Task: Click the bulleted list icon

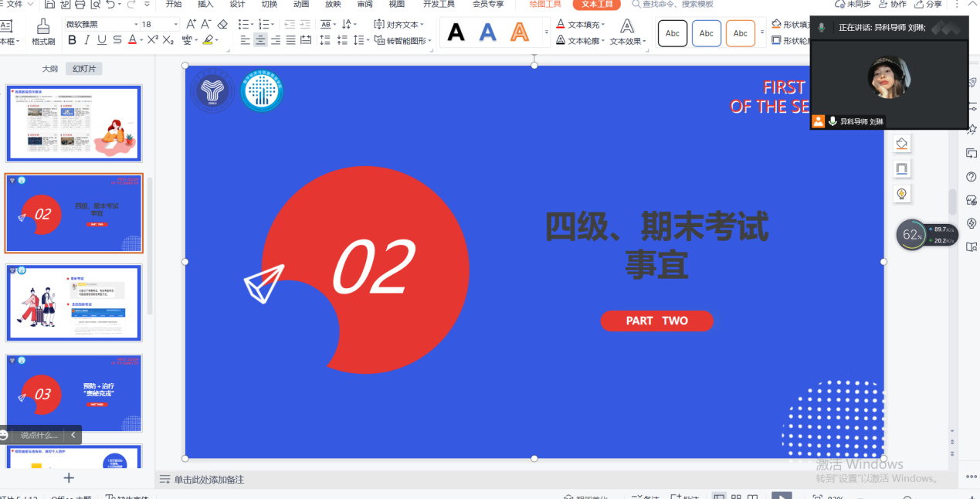Action: pyautogui.click(x=242, y=24)
